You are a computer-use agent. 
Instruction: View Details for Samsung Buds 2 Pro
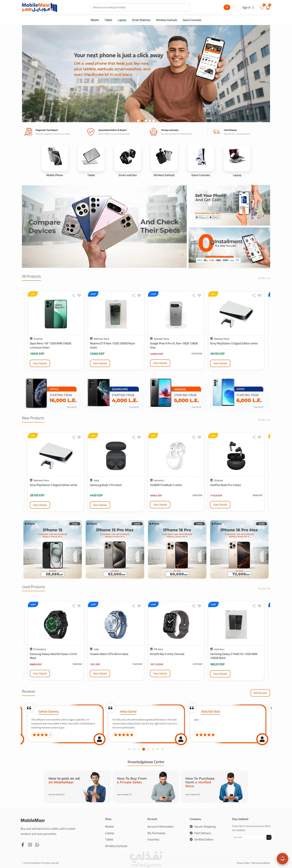click(x=100, y=505)
